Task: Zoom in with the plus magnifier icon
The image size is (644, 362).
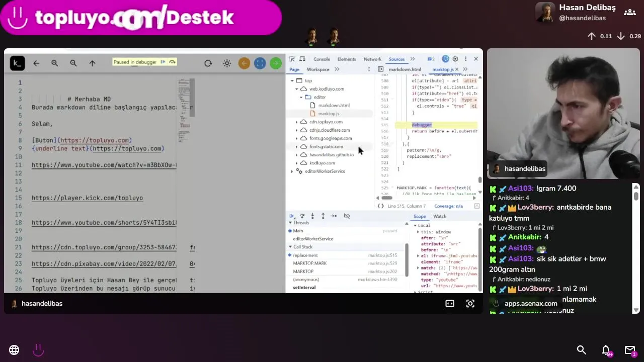Action: (54, 63)
